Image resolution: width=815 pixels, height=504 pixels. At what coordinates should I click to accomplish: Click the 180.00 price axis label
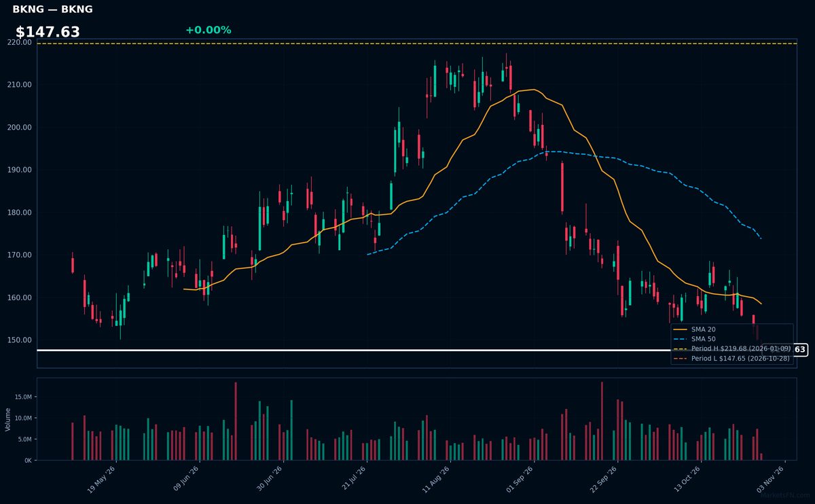coord(20,213)
